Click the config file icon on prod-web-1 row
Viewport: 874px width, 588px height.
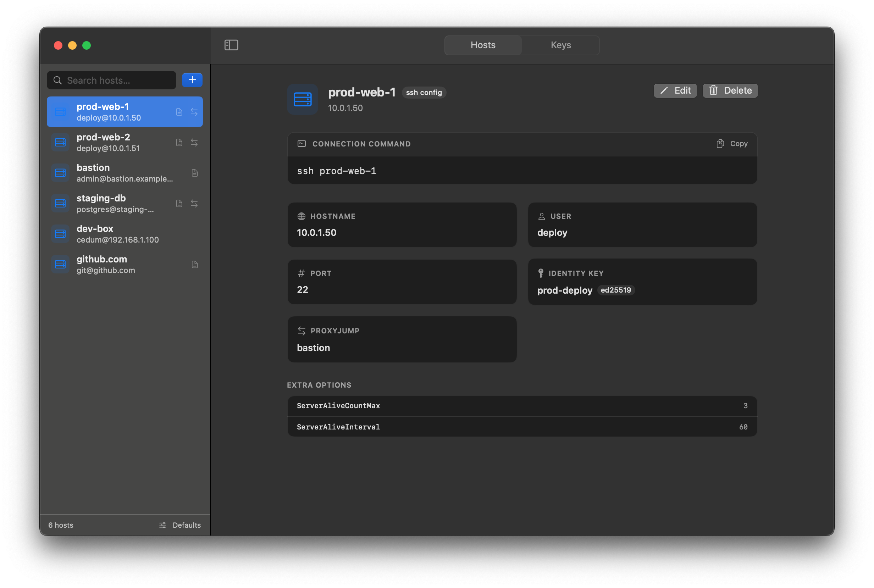pos(179,112)
